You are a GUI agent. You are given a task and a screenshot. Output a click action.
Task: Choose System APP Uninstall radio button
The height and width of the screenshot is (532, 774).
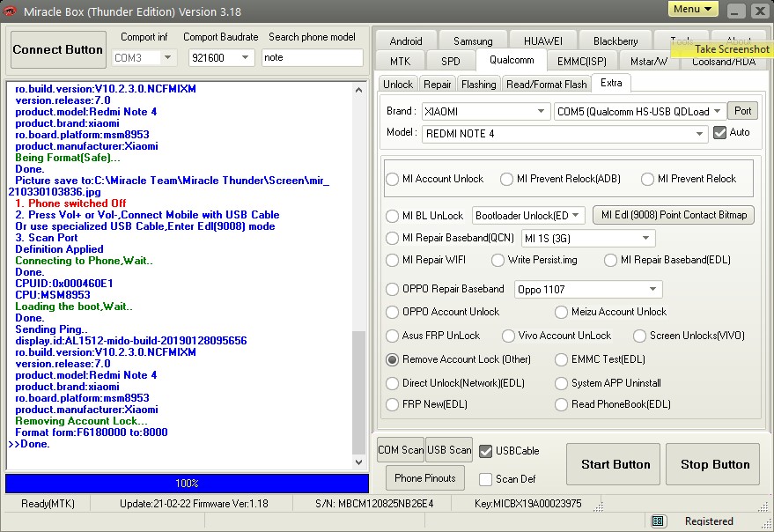tap(561, 383)
